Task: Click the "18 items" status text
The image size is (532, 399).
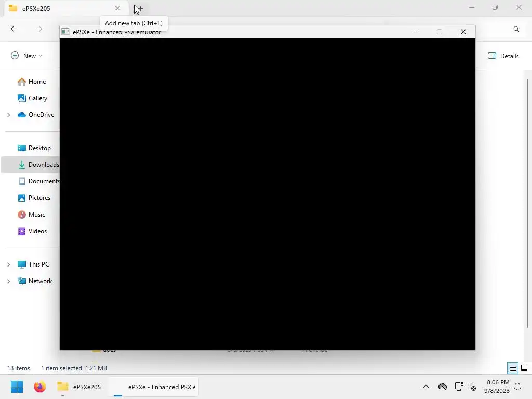Action: 19,368
